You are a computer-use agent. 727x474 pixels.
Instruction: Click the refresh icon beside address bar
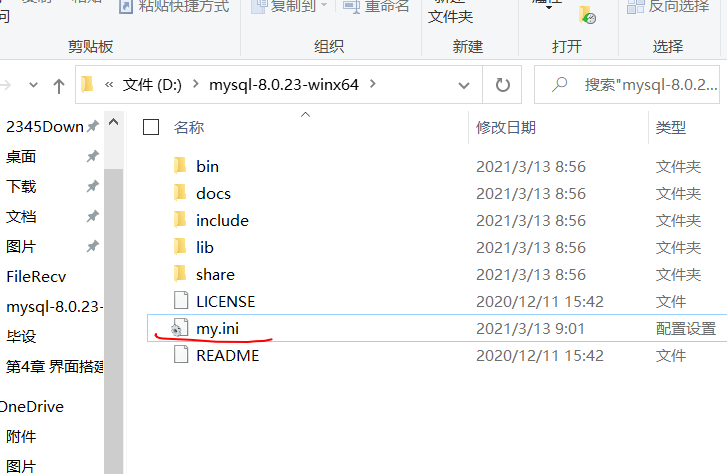[x=503, y=85]
